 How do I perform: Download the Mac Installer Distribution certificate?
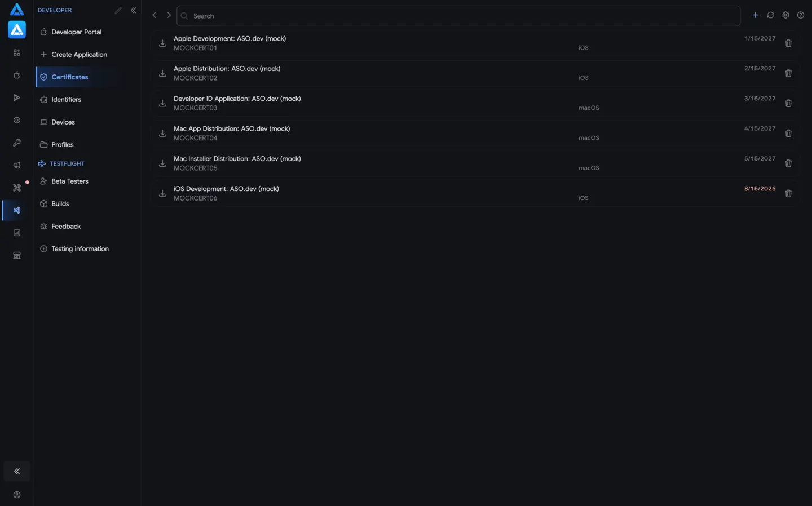coord(162,163)
